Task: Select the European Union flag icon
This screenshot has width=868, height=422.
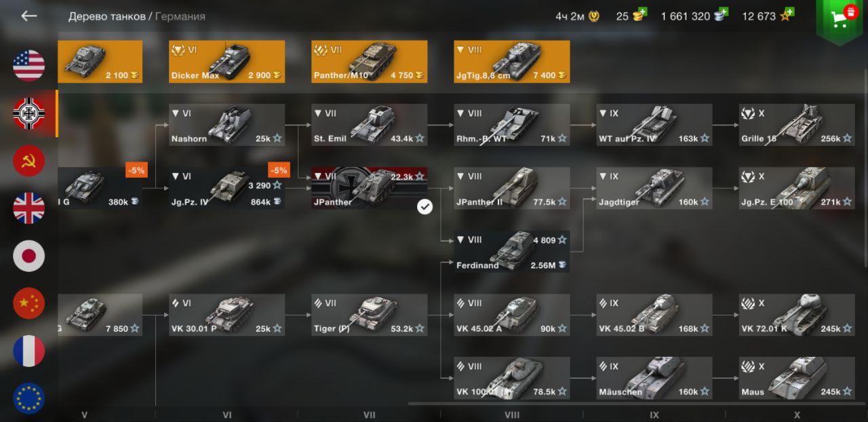Action: 29,398
